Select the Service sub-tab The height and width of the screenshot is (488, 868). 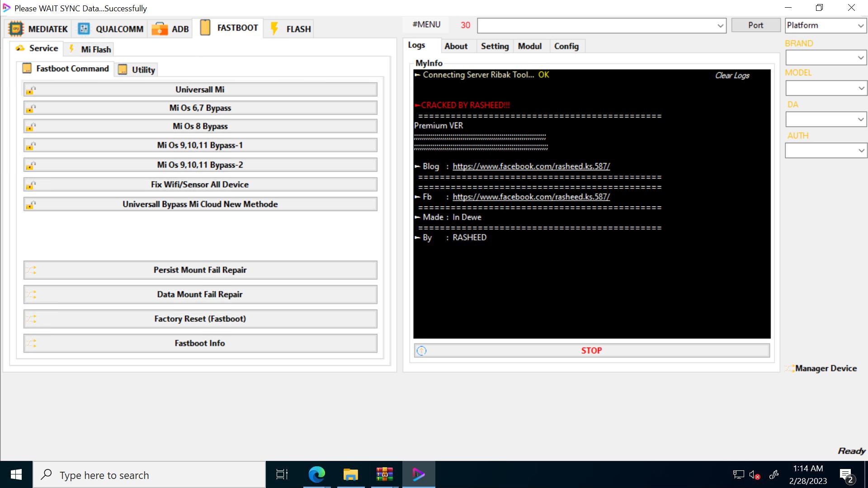click(37, 48)
